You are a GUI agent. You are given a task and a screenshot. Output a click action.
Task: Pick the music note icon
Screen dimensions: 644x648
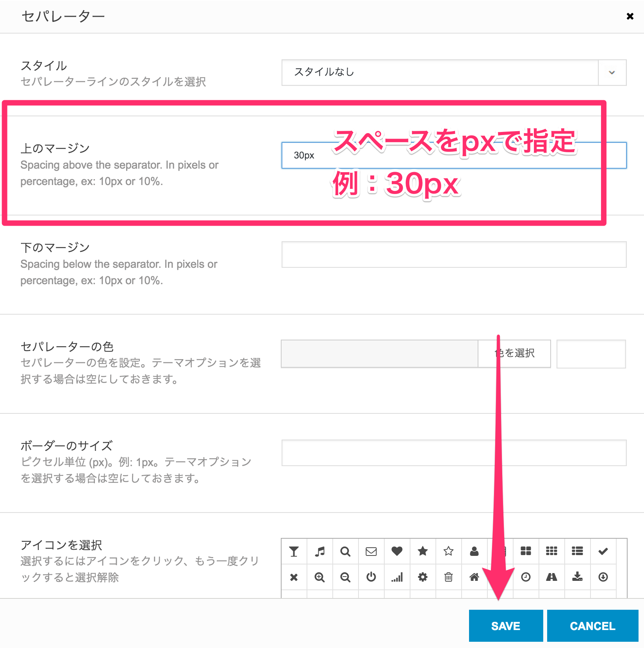pos(320,551)
